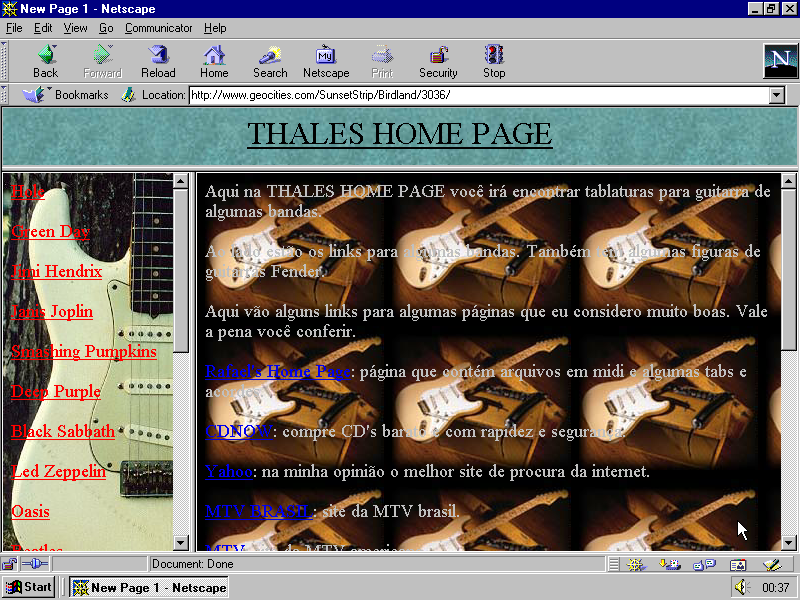This screenshot has height=600, width=800.
Task: Open the Edit menu
Action: (x=43, y=28)
